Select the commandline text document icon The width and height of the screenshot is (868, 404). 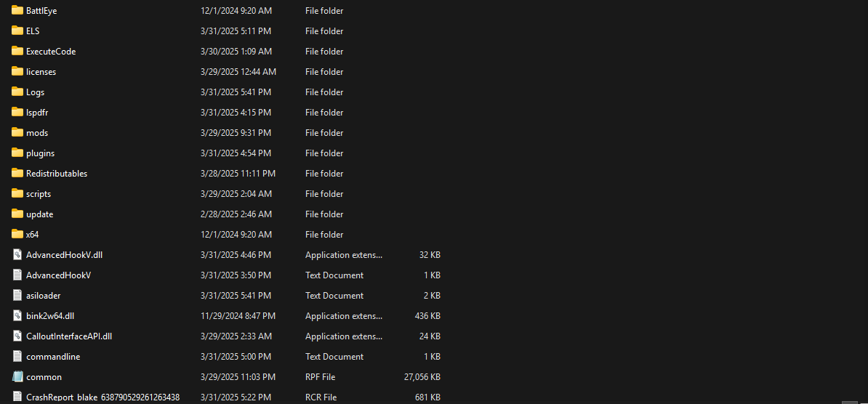(x=18, y=356)
